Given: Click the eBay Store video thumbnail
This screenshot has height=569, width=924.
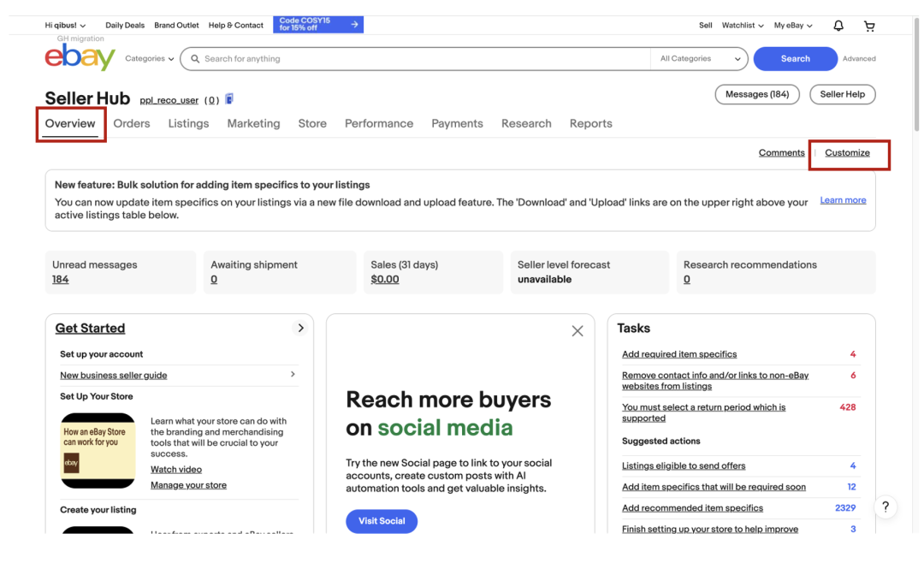Looking at the screenshot, I should point(98,450).
